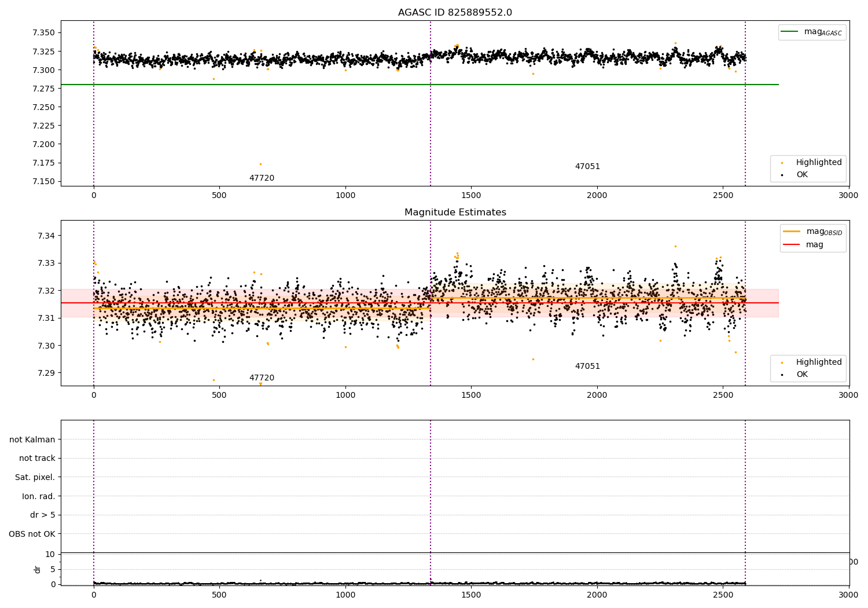Click the 7.29 y-axis tick label
Viewport: 868px width, 608px height.
point(46,373)
